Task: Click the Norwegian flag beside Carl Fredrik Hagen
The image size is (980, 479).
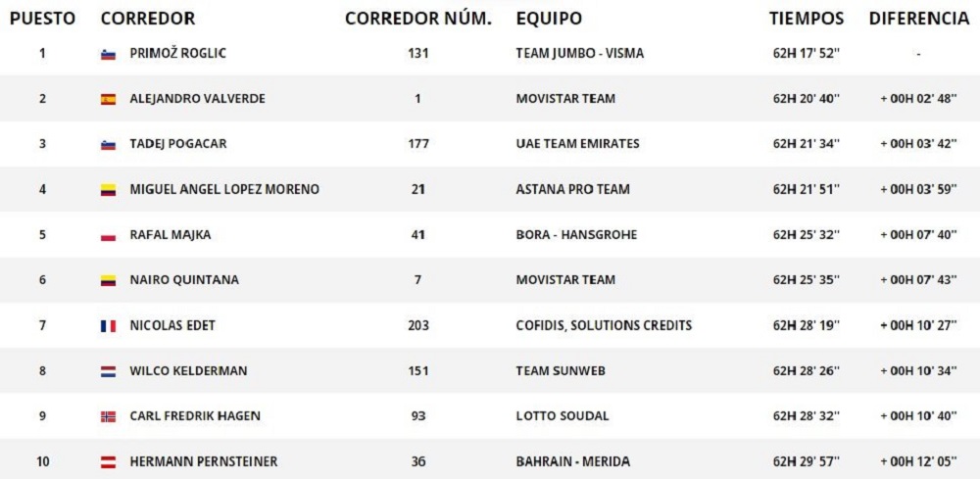Action: pos(108,416)
